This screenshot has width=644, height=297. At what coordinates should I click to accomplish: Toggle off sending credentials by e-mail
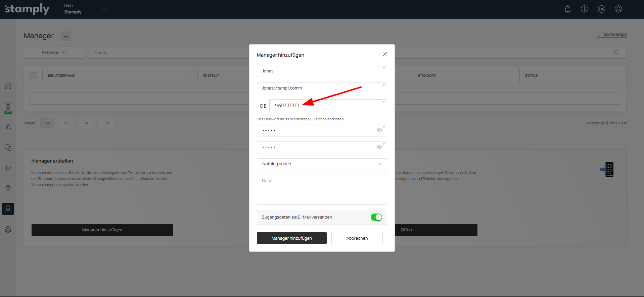point(376,217)
